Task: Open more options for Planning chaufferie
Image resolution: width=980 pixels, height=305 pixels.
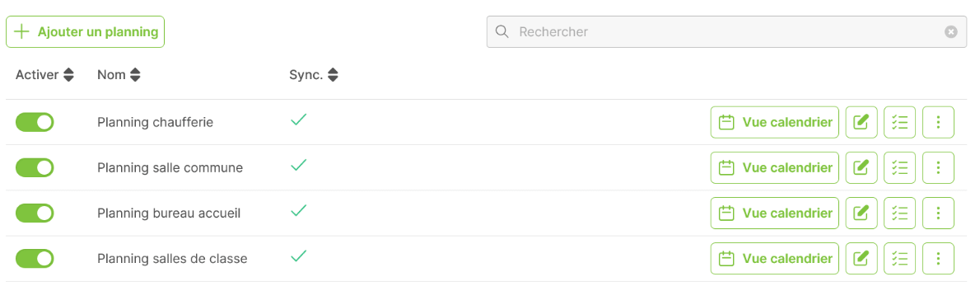Action: pos(938,122)
